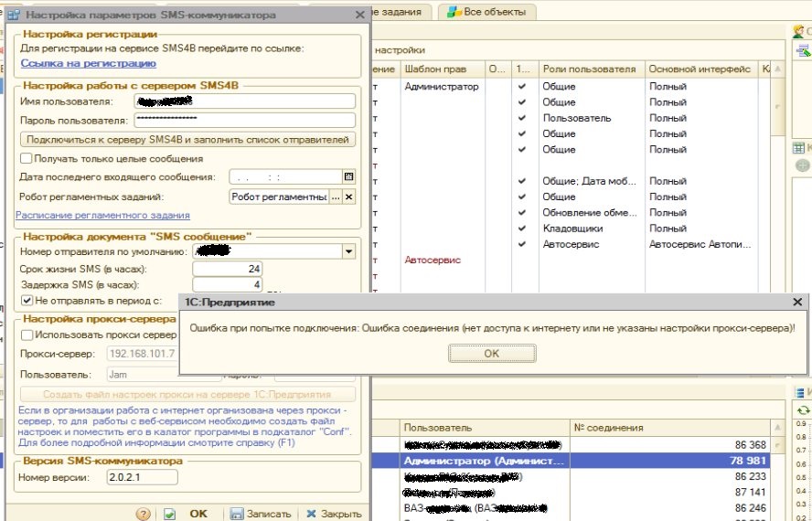Sort by the № соединения column header

click(670, 428)
